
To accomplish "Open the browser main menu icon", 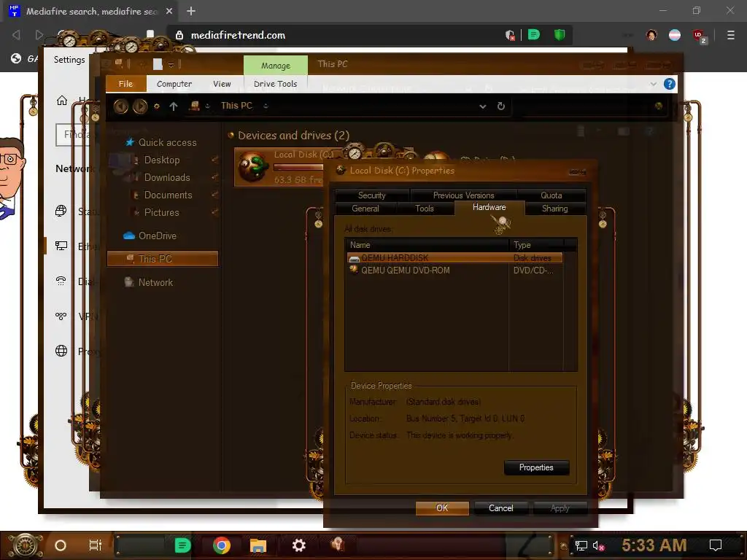I will pyautogui.click(x=730, y=35).
